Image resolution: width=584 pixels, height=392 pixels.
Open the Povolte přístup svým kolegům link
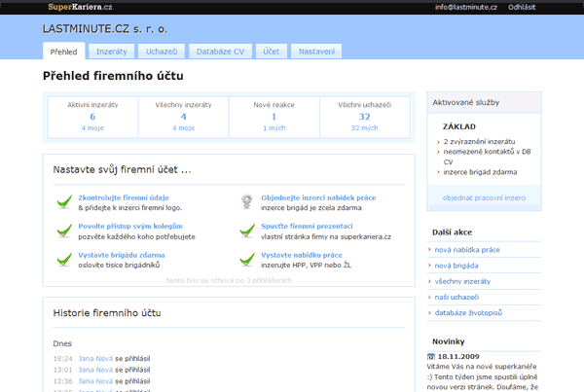pos(130,226)
